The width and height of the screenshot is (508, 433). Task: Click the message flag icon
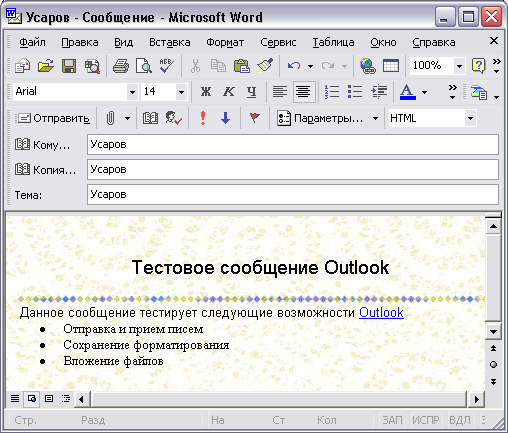point(255,118)
